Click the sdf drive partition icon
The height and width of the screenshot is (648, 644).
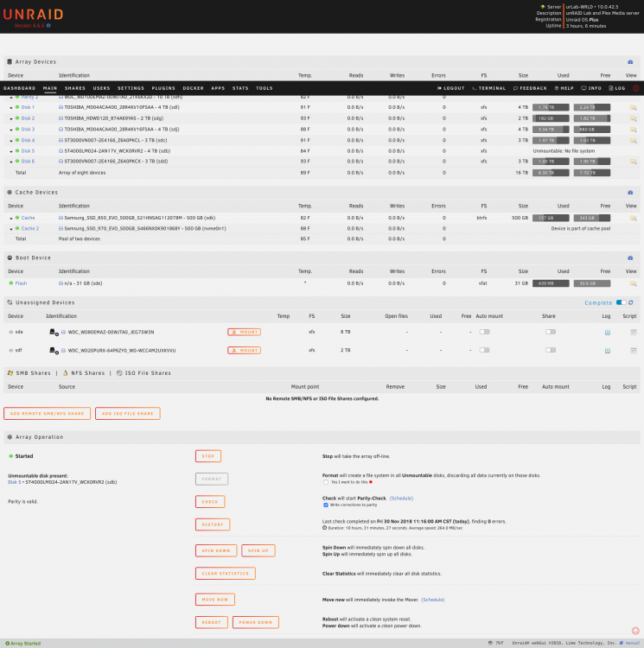(x=54, y=350)
